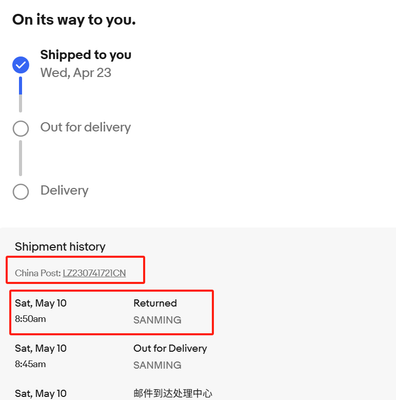396x400 pixels.
Task: Click the blue progress line below Shipped
Action: coord(21,86)
